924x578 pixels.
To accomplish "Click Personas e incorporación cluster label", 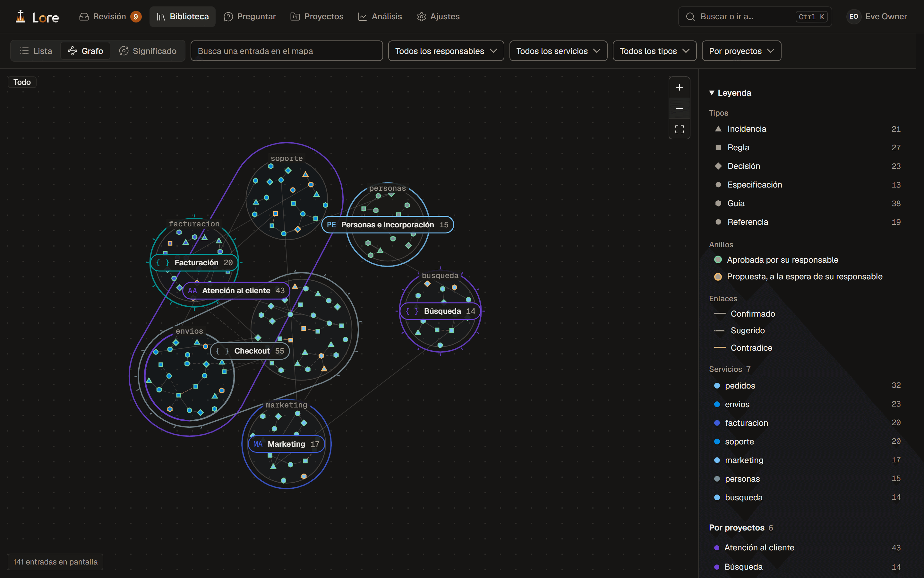I will click(x=388, y=225).
